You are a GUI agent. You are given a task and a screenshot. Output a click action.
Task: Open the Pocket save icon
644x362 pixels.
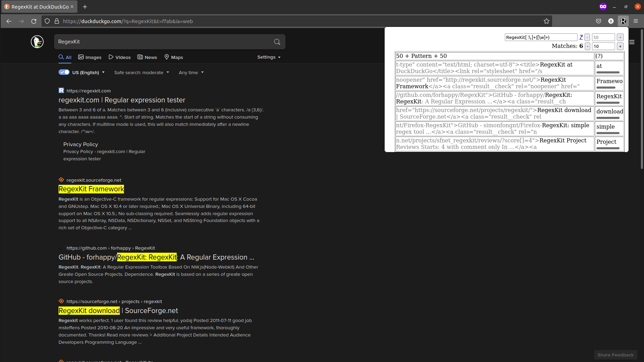pos(599,21)
